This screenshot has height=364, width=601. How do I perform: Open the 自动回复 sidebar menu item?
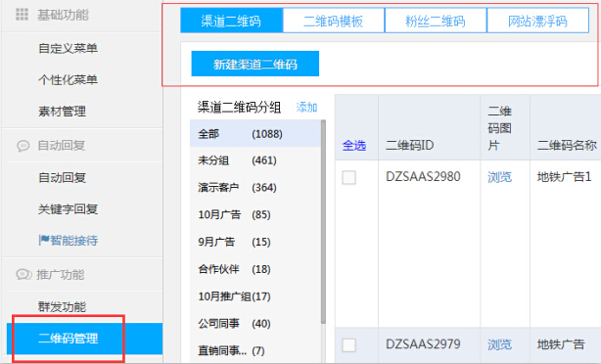pos(62,178)
